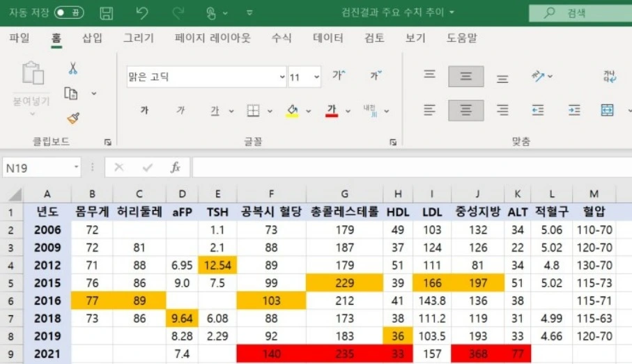Click the Merge and Center icon

[607, 110]
